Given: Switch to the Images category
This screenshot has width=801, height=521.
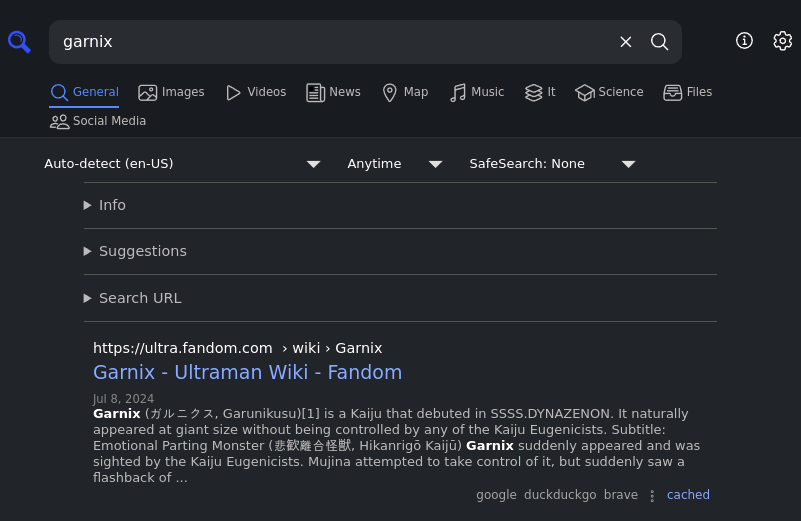Looking at the screenshot, I should click(x=171, y=92).
